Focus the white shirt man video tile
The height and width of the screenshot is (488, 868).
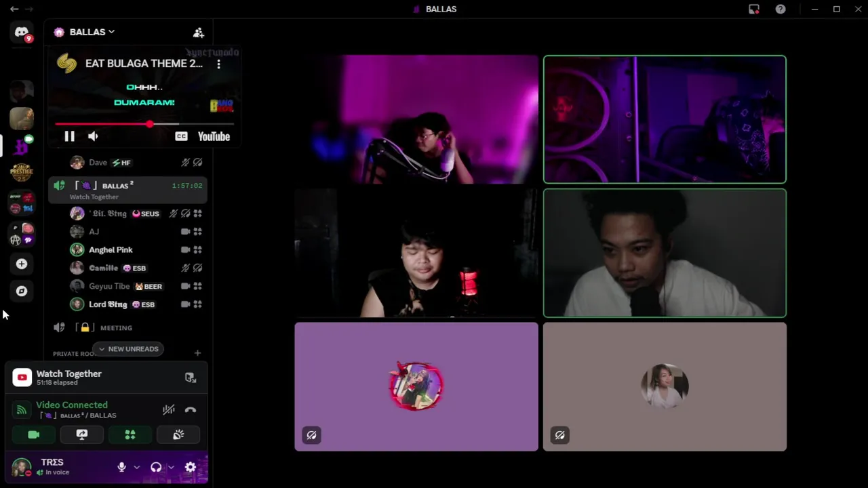point(665,253)
